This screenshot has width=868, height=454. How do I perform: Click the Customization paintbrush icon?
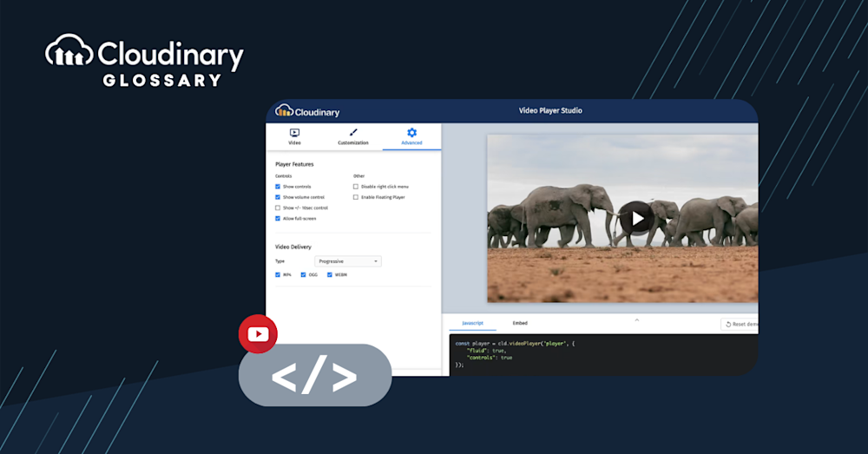(x=353, y=132)
